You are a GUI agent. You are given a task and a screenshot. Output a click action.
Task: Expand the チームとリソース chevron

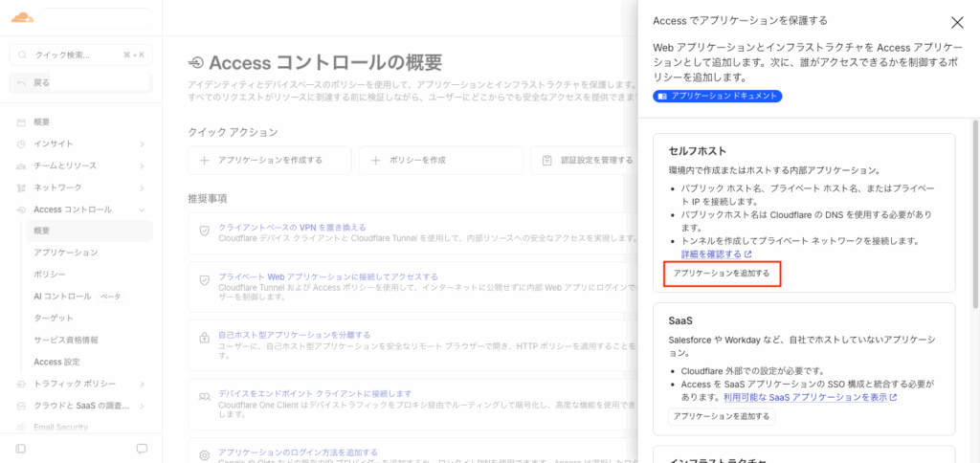pos(142,165)
